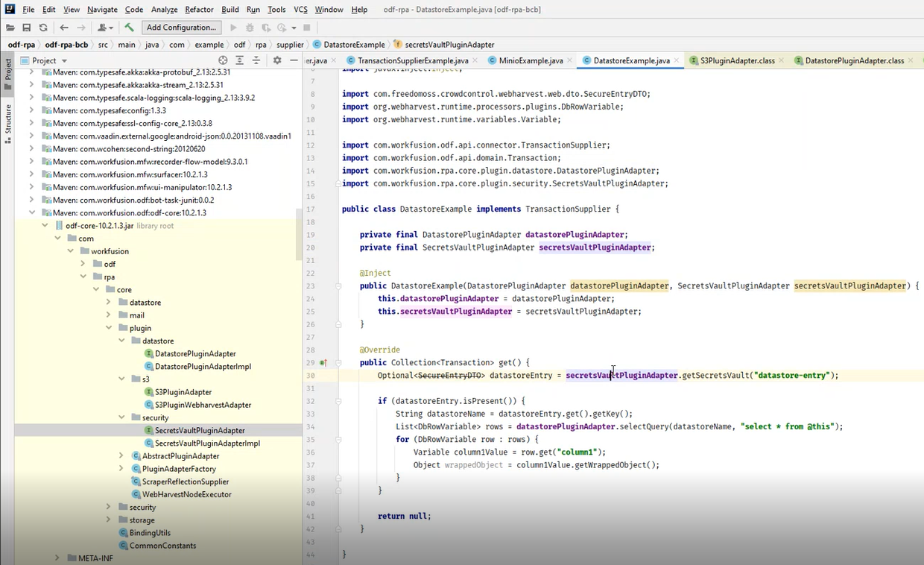Open the Project tool window side tab
924x565 pixels.
point(7,73)
